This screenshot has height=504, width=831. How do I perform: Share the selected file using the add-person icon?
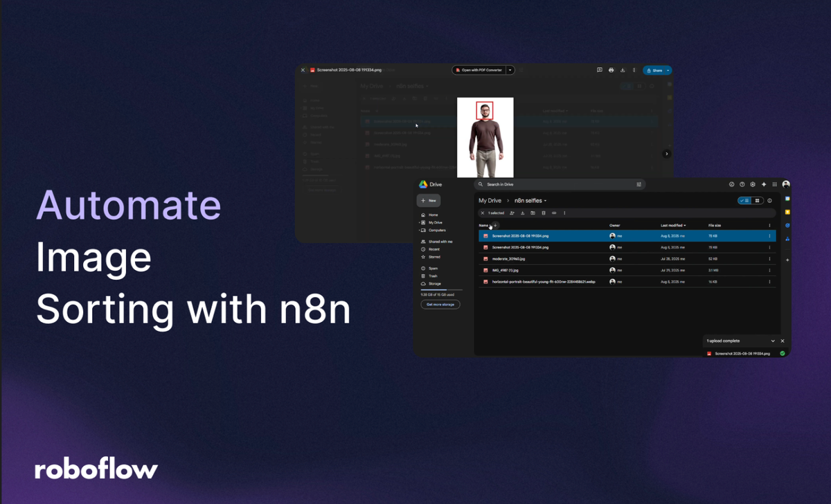click(x=512, y=213)
